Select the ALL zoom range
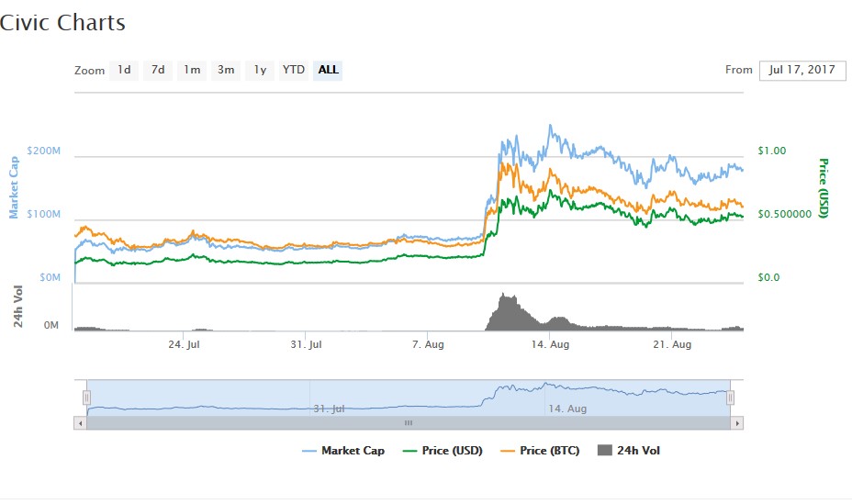Image resolution: width=852 pixels, height=504 pixels. click(x=328, y=70)
